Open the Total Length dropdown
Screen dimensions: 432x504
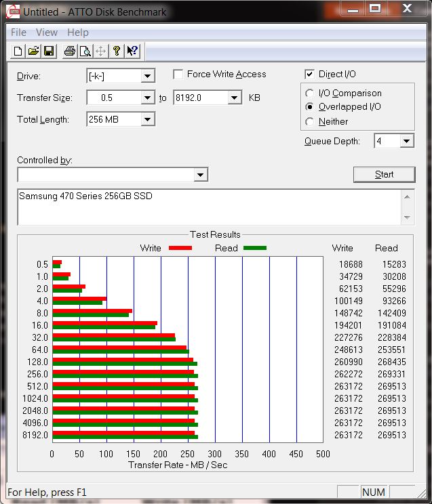(147, 120)
